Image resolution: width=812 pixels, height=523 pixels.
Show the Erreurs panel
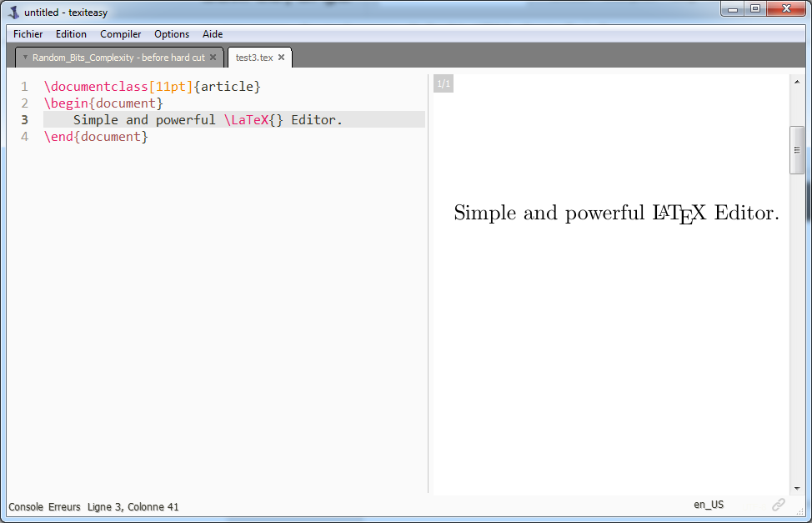(64, 506)
